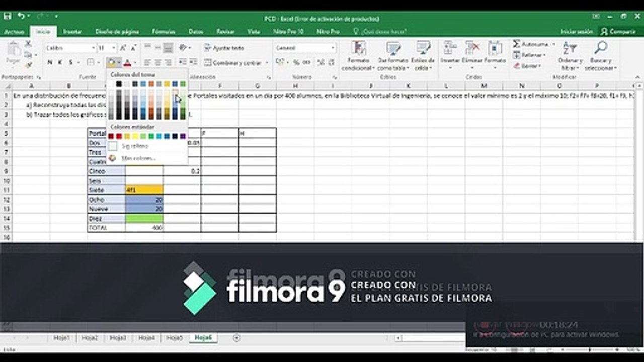Save the workbook from the quick access toolbar
This screenshot has height=362, width=644.
click(x=8, y=17)
